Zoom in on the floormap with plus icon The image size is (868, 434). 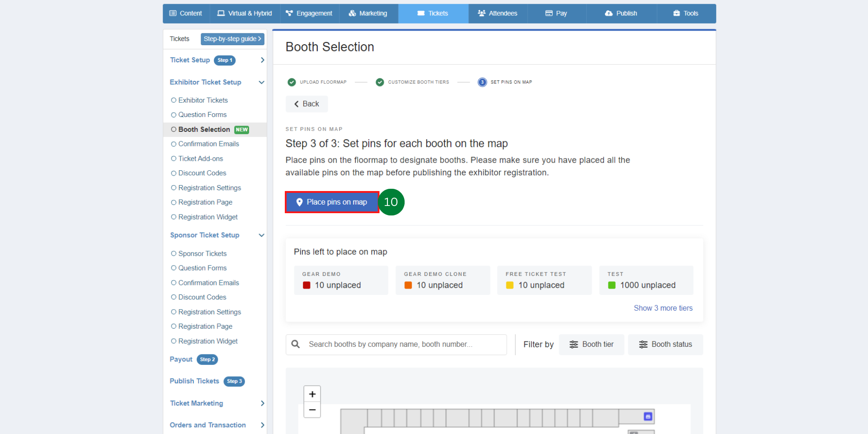(x=312, y=394)
